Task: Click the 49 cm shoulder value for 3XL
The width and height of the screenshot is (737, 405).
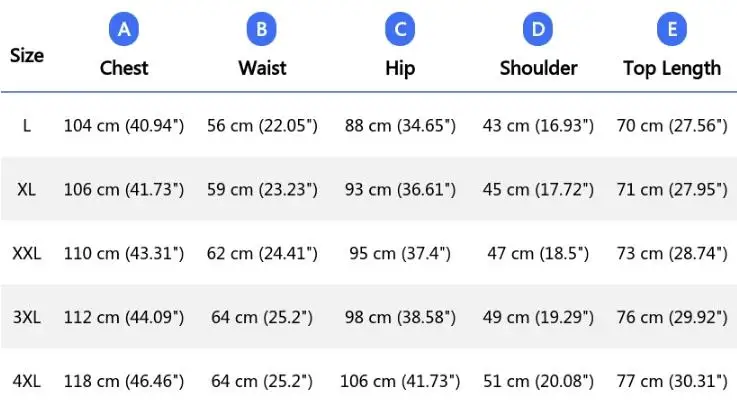Action: 539,317
